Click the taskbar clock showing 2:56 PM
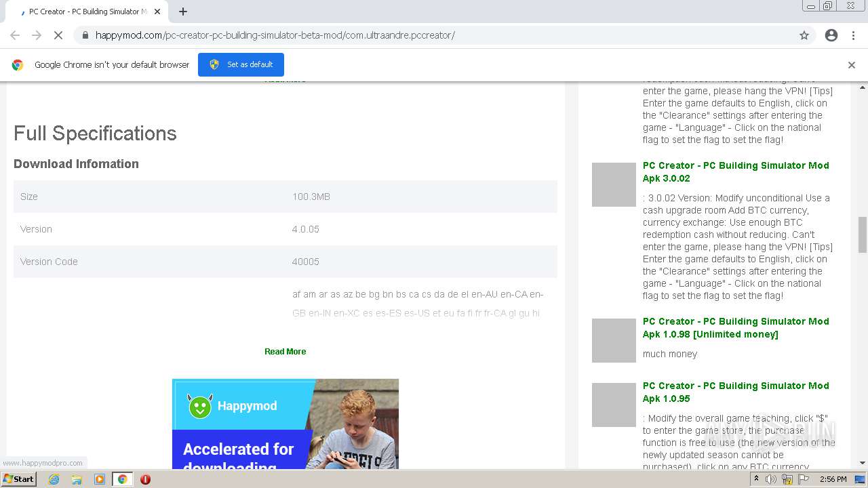The width and height of the screenshot is (868, 488). point(833,479)
